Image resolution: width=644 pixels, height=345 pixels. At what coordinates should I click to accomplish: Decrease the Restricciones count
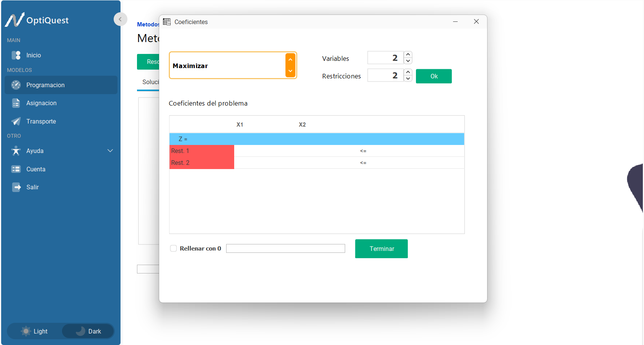click(x=408, y=79)
